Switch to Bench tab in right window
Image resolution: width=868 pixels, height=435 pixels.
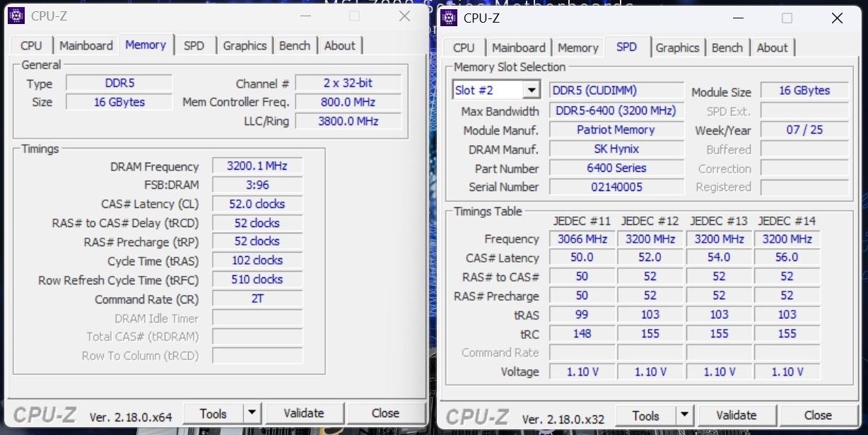click(x=727, y=47)
